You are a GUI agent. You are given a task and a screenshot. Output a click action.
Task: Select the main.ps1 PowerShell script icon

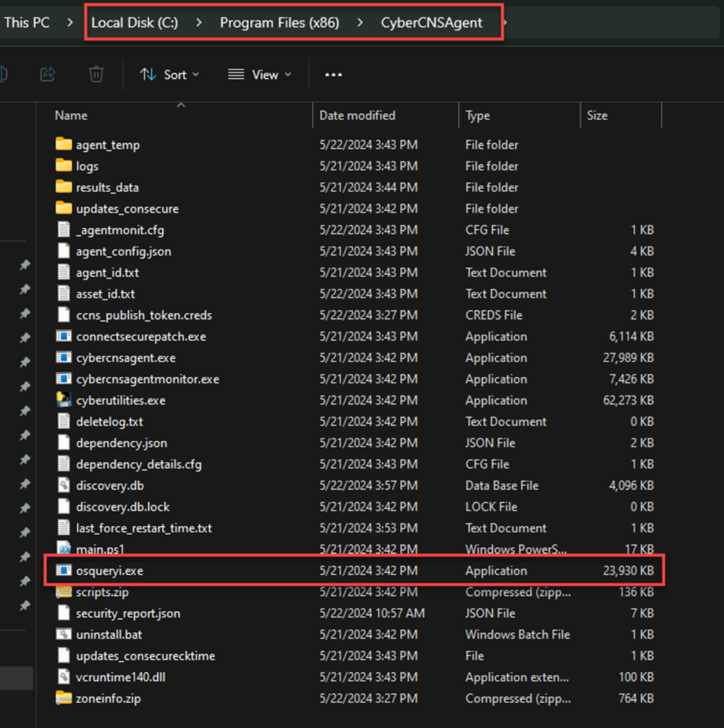click(64, 549)
